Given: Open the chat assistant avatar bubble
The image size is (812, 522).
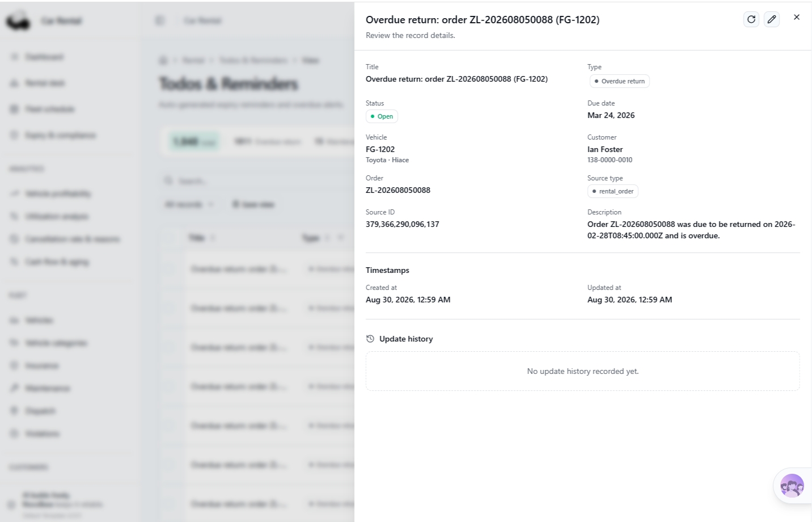Looking at the screenshot, I should (792, 486).
